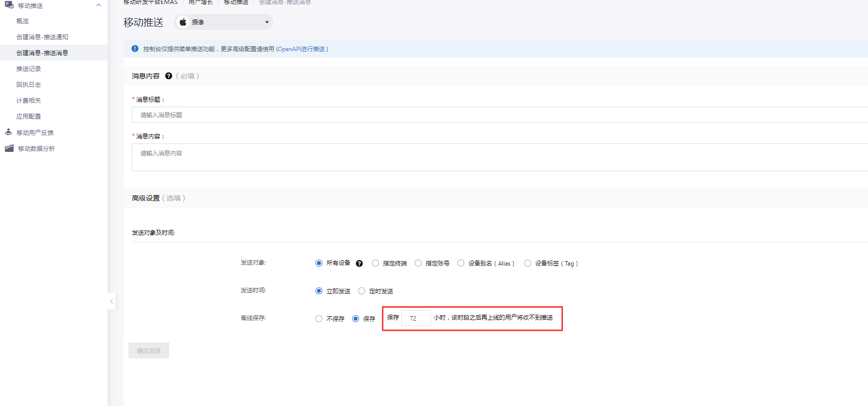Screen dimensions: 868x406
Task: Select 立即发送 radio button
Action: pos(319,291)
